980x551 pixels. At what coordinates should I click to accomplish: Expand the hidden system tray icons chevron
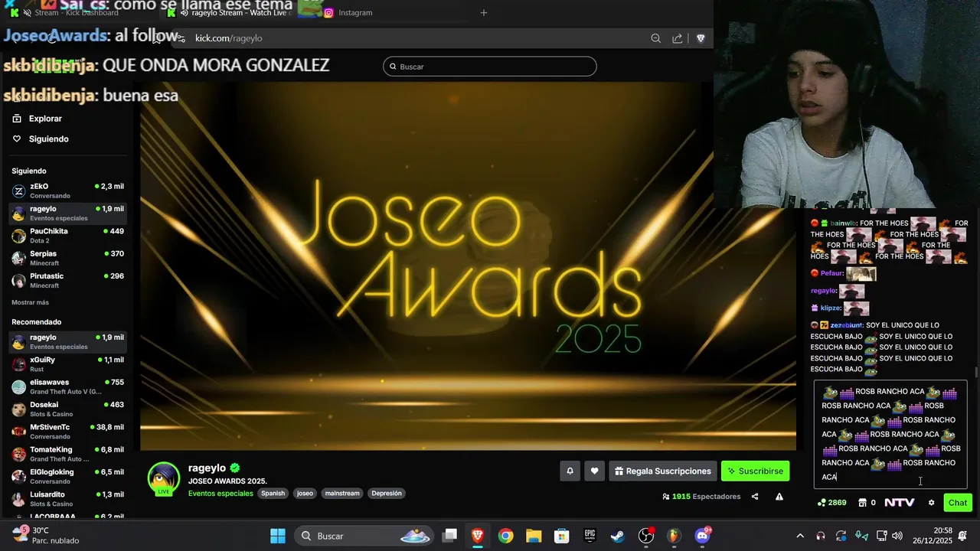point(800,536)
